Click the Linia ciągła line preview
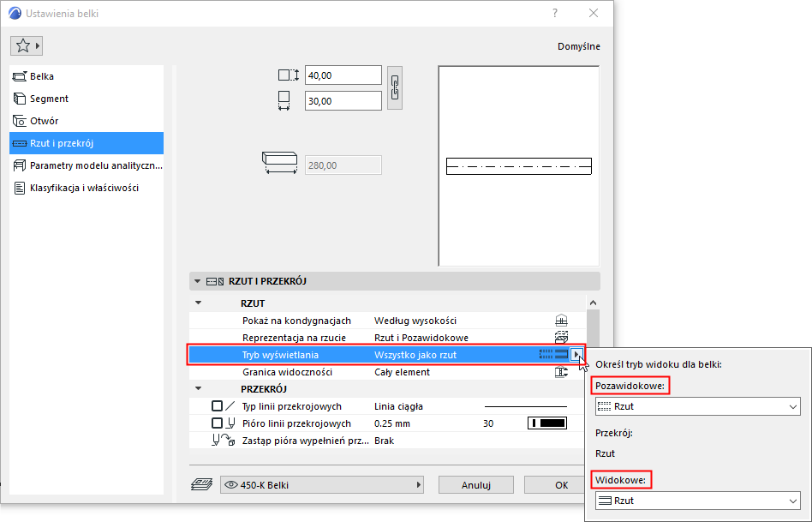Viewport: 812px width, 522px height. click(526, 406)
